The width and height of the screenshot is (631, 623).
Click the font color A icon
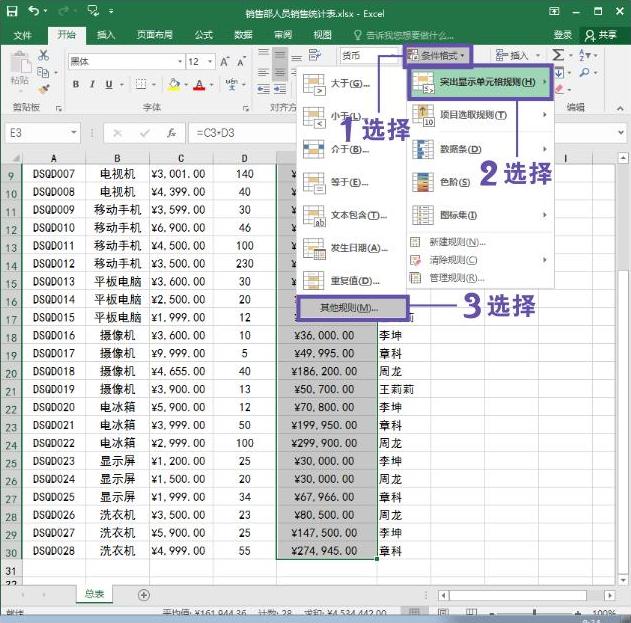click(198, 85)
